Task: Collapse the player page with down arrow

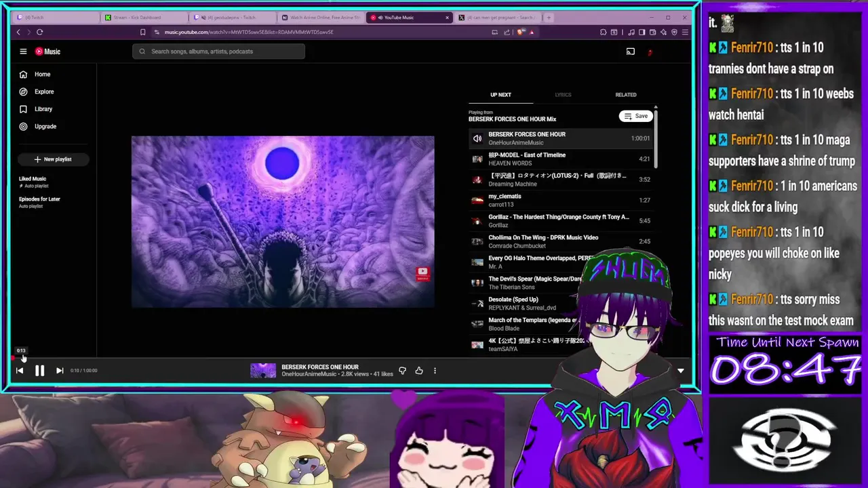Action: (x=681, y=371)
